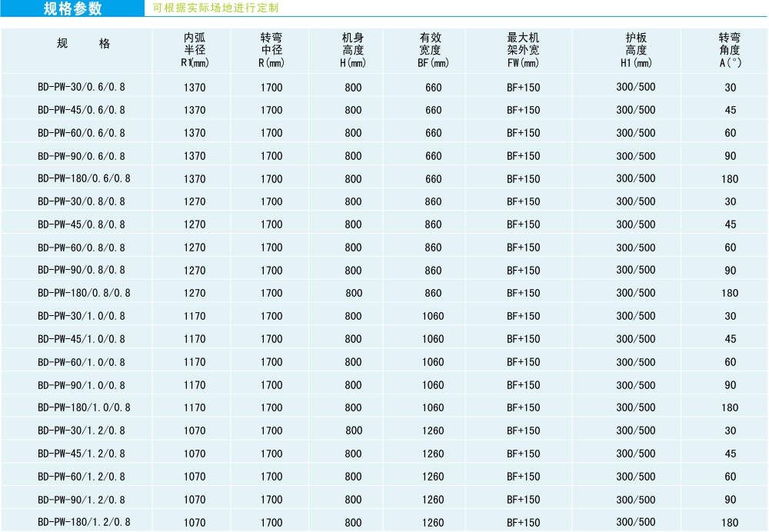Click 300/500 in the BD-PW-180/1.0/0.8 row
This screenshot has width=769, height=532.
(636, 407)
